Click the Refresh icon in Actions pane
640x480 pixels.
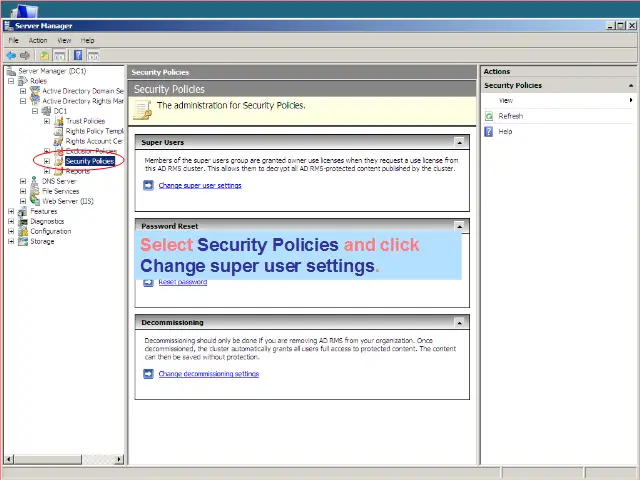(489, 116)
